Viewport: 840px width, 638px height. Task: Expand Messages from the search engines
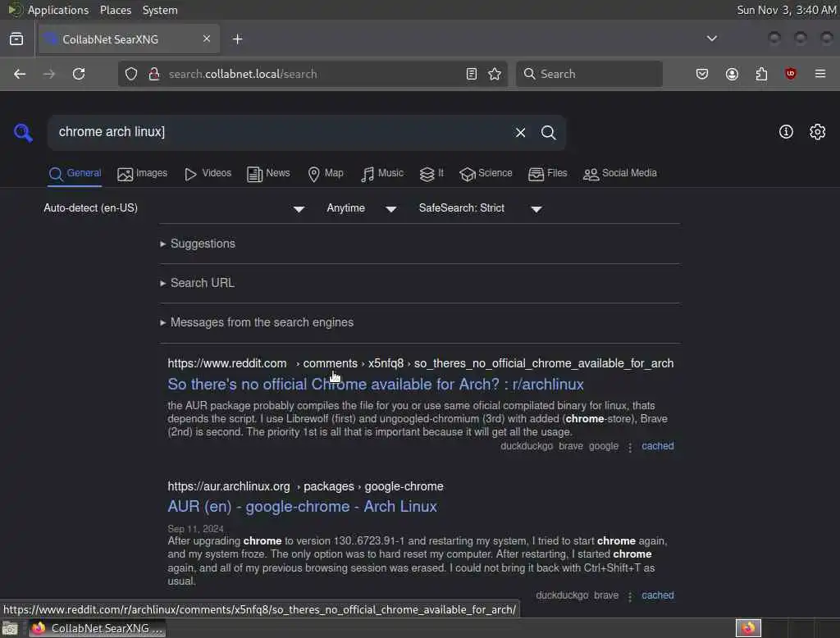(x=257, y=322)
